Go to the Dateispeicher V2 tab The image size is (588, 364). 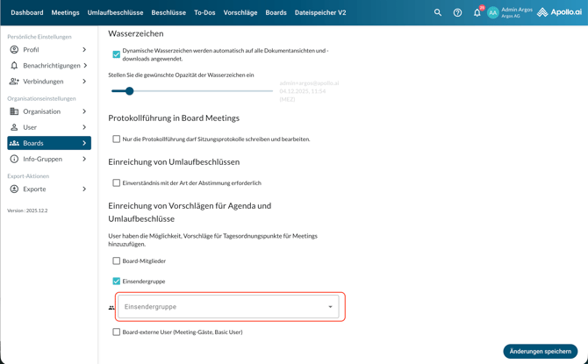point(319,13)
